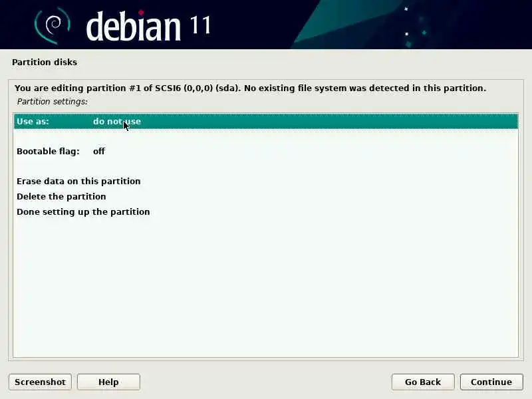Image resolution: width=532 pixels, height=399 pixels.
Task: Click empty space in the partition settings list
Action: (x=265, y=289)
